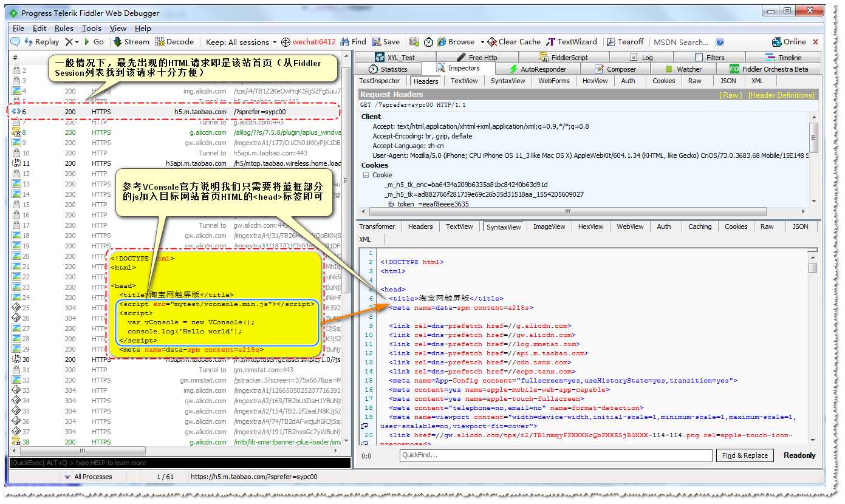Click the [Raw] link in Request Headers
Screen dimensions: 845x504
point(730,95)
